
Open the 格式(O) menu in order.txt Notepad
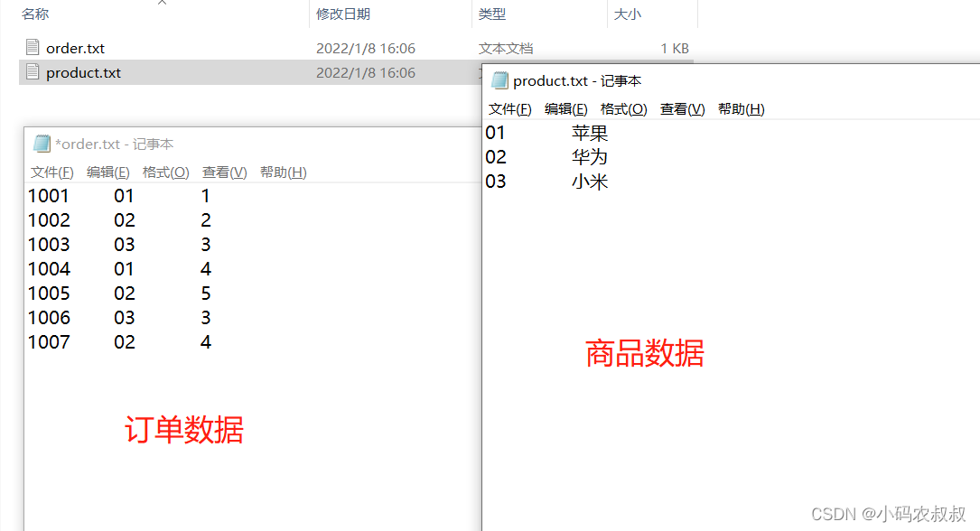pos(165,172)
